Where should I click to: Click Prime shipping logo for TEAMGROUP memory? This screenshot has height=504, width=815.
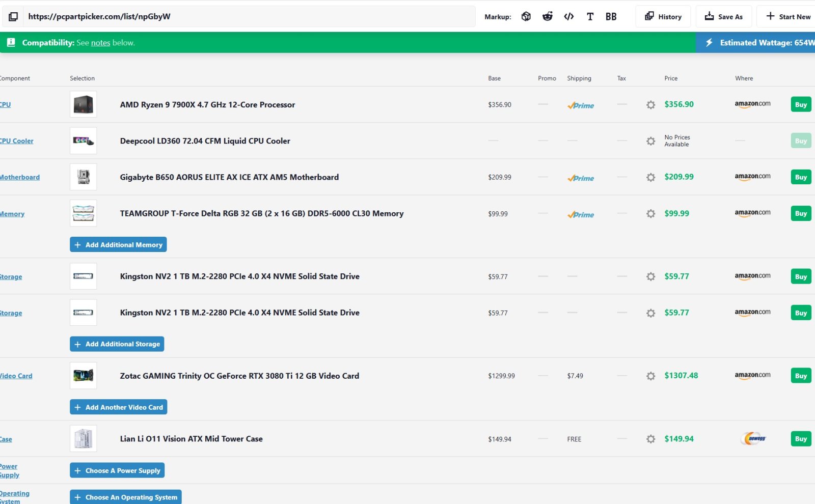(581, 215)
